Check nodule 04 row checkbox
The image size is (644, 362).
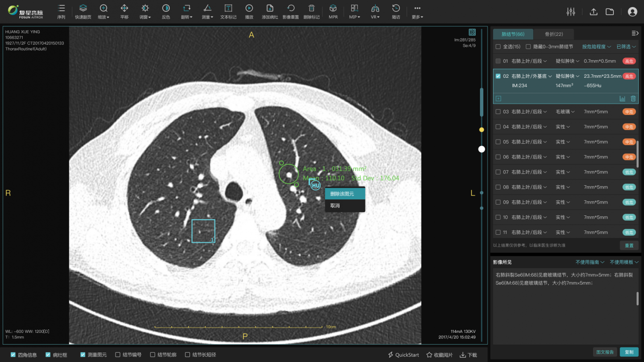coord(498,127)
